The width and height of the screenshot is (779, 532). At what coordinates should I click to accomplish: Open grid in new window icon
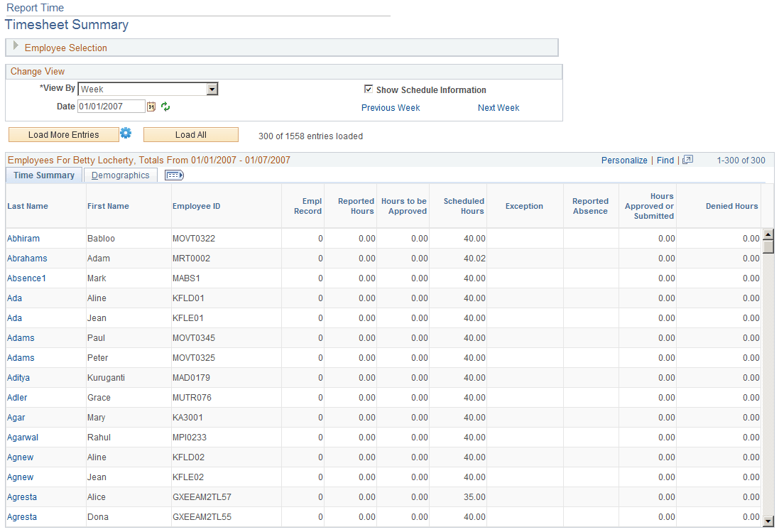tap(687, 160)
